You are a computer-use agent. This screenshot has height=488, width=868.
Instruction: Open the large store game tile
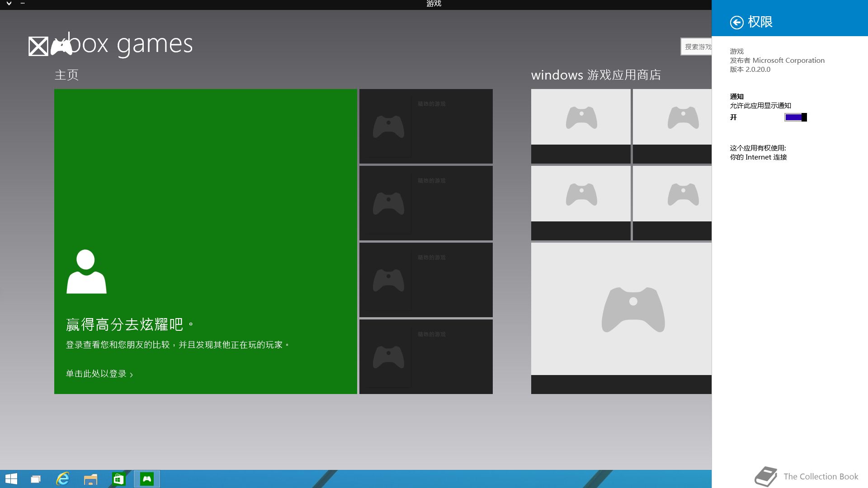pos(621,318)
